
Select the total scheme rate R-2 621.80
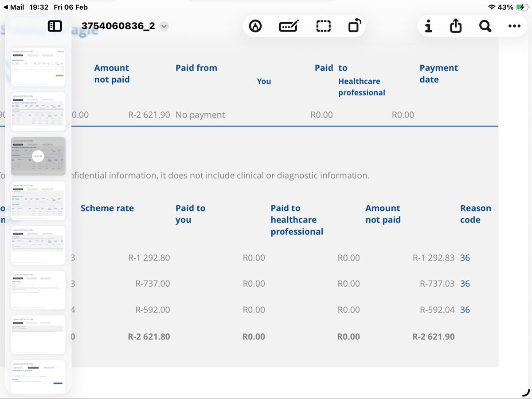tap(149, 337)
